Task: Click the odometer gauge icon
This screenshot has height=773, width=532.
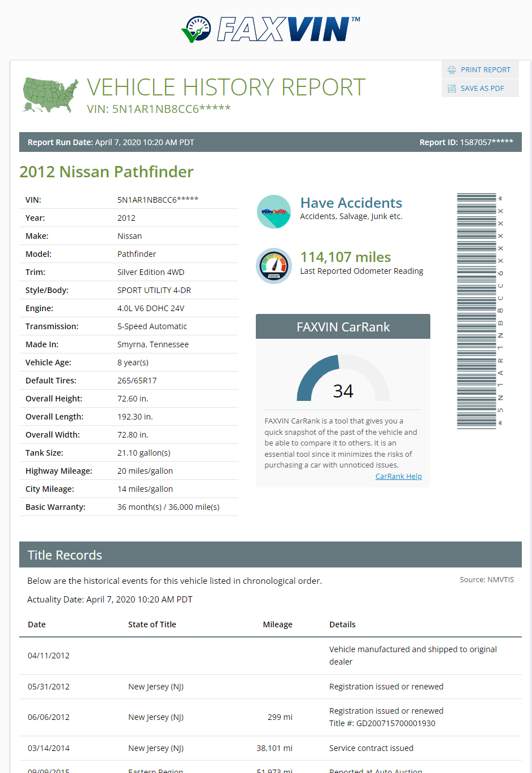Action: coord(274,266)
